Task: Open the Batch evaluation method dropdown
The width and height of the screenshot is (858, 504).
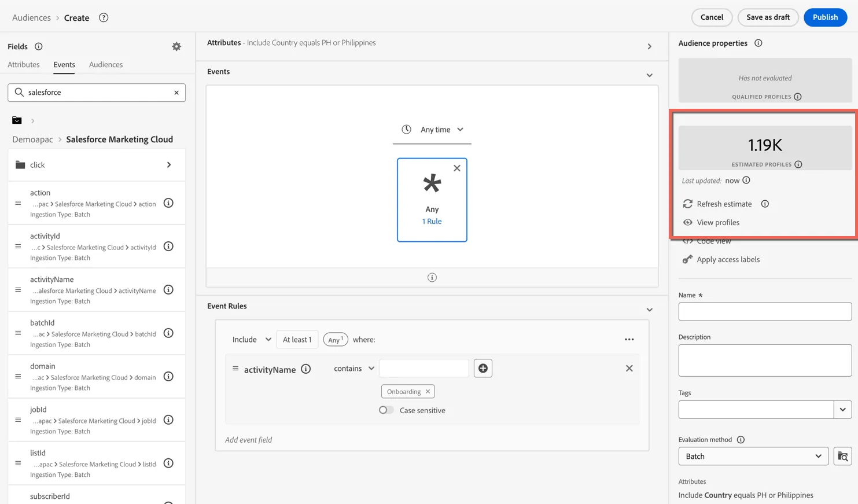Action: click(x=753, y=457)
